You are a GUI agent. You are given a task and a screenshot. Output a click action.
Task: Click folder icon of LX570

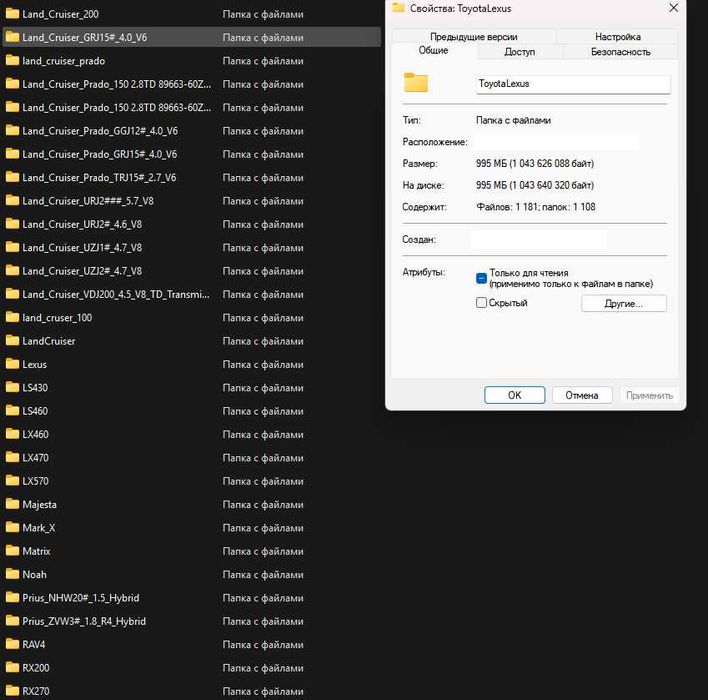12,481
